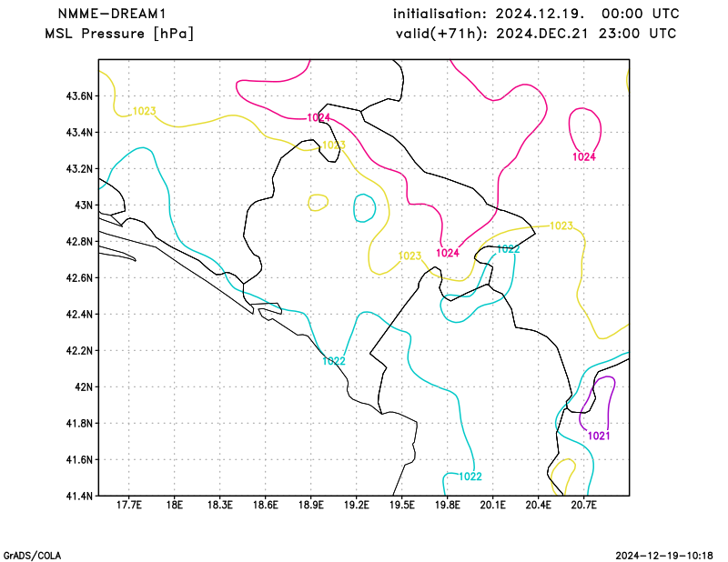
Task: Click the 18.3E longitude axis label
Action: [219, 505]
